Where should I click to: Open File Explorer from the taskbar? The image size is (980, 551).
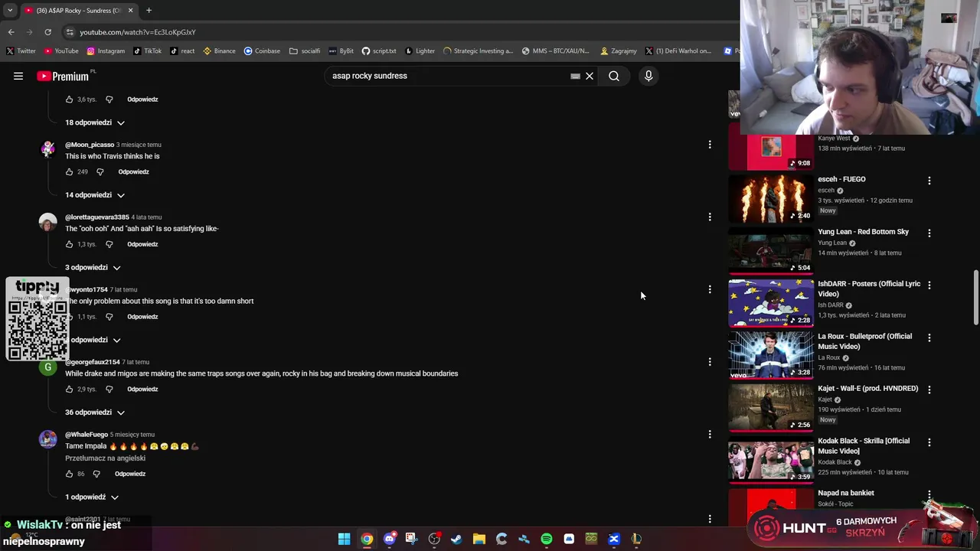point(479,540)
